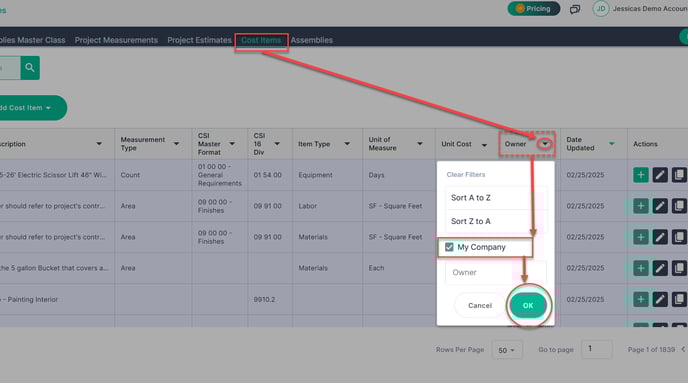The image size is (688, 383).
Task: Edit the SF Materials row
Action: point(660,237)
